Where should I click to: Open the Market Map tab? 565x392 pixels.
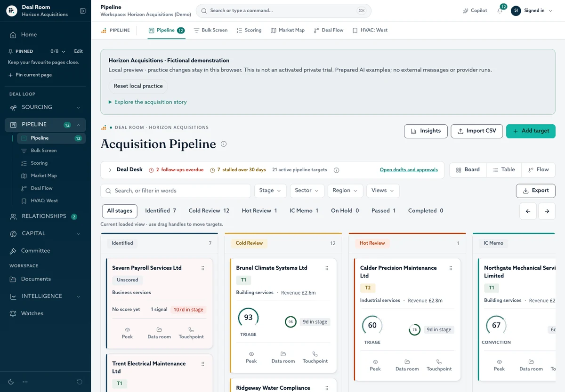(288, 30)
